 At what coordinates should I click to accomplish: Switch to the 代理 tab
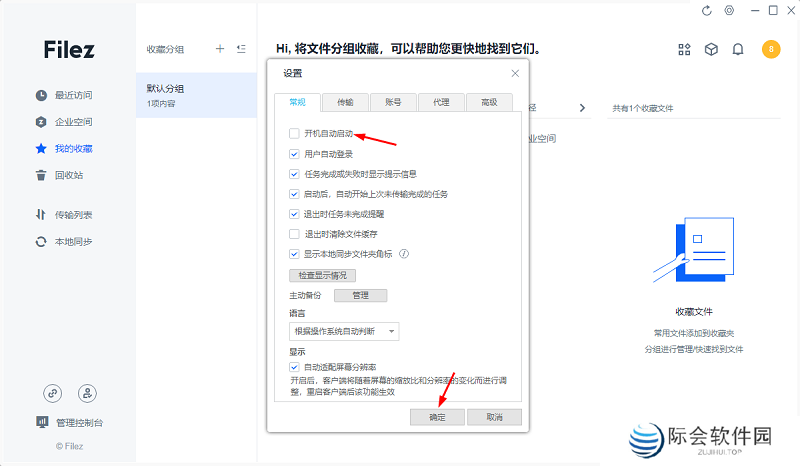[x=441, y=102]
